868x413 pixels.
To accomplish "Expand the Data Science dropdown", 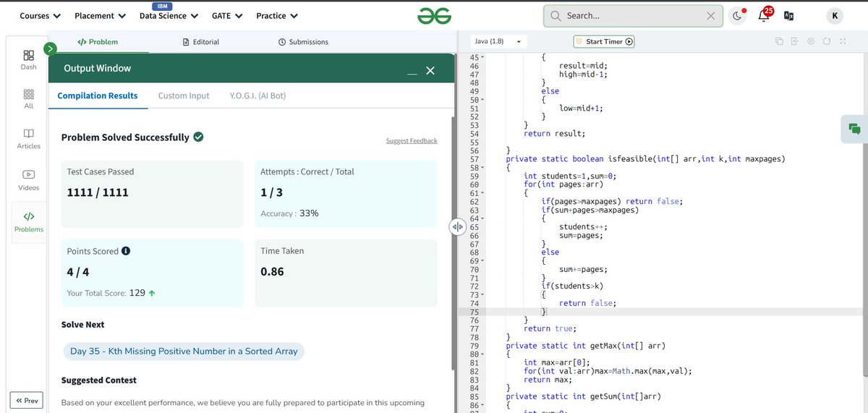I will (x=169, y=15).
